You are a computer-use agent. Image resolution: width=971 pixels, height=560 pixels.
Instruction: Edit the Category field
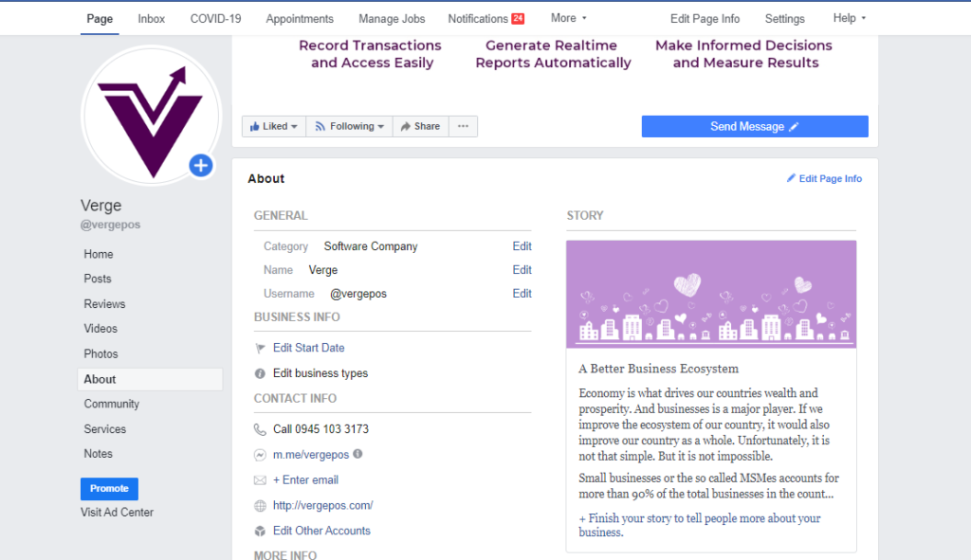(x=522, y=246)
